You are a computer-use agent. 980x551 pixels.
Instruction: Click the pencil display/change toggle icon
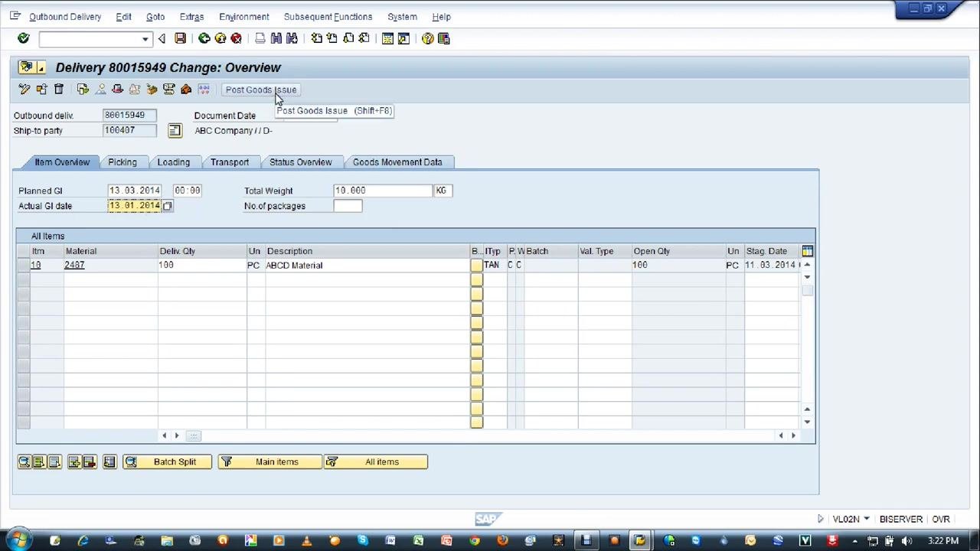point(24,90)
